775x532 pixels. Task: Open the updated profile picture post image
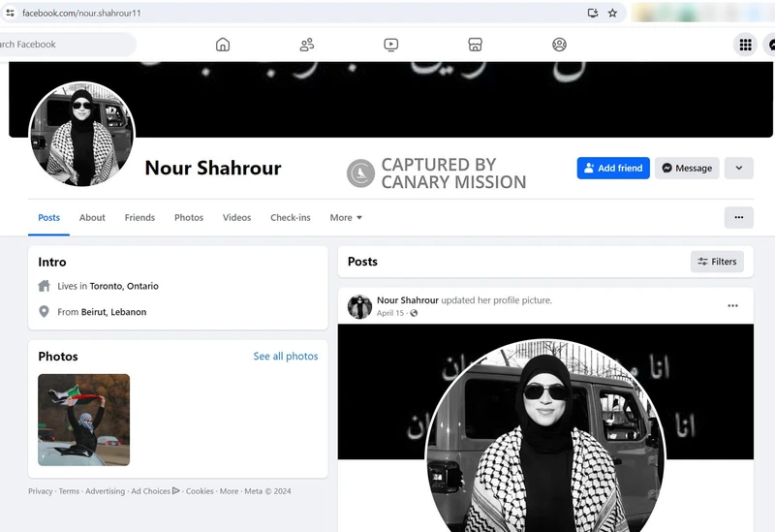pyautogui.click(x=545, y=428)
